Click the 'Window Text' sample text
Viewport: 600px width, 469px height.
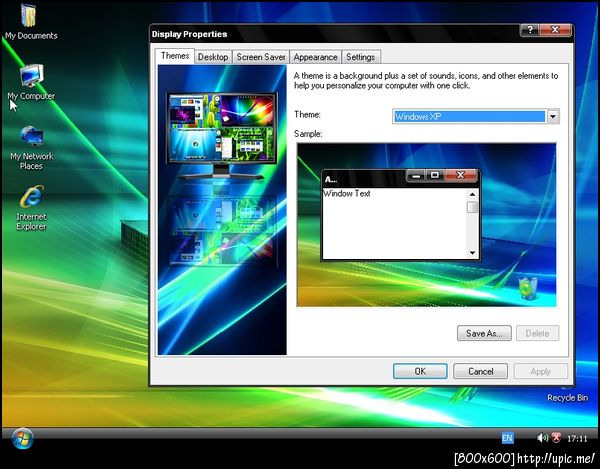[347, 194]
